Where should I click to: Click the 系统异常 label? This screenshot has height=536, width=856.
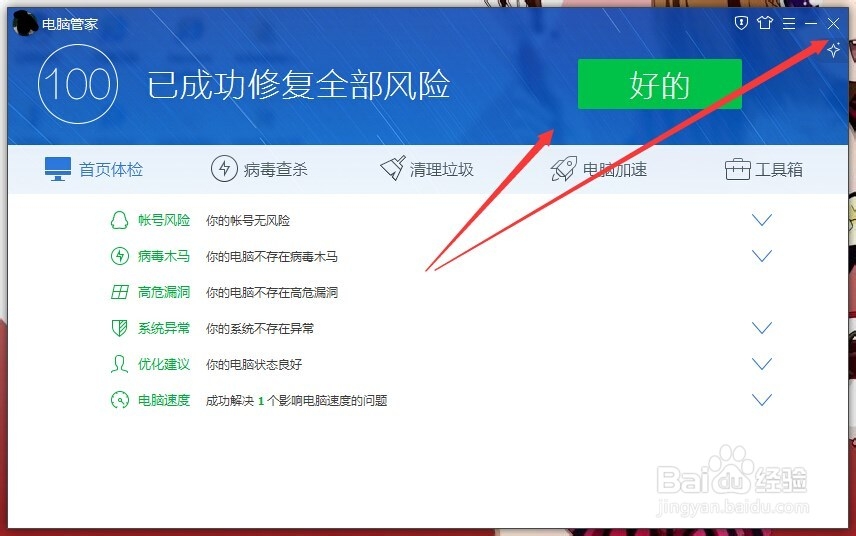[164, 328]
